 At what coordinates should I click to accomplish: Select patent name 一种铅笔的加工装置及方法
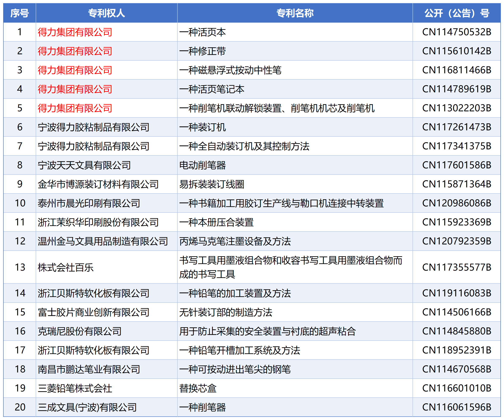(x=235, y=293)
